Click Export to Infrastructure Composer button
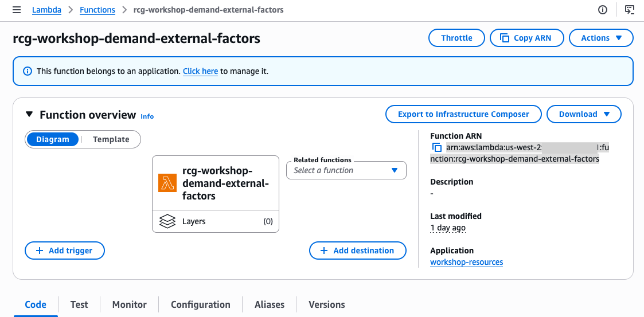644x317 pixels. (464, 114)
